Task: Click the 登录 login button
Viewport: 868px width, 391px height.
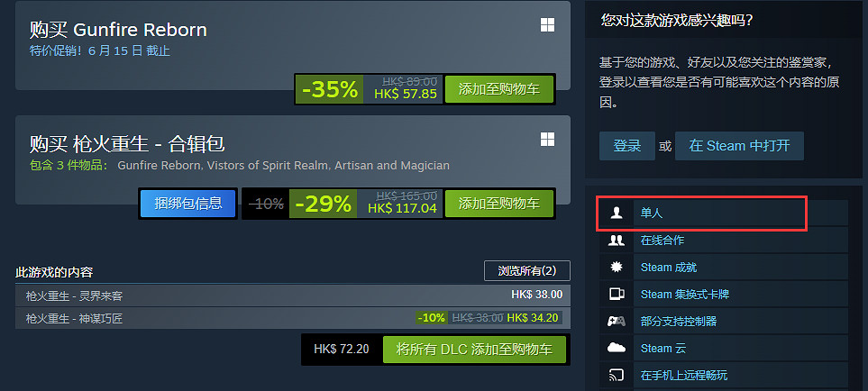Action: [x=627, y=146]
